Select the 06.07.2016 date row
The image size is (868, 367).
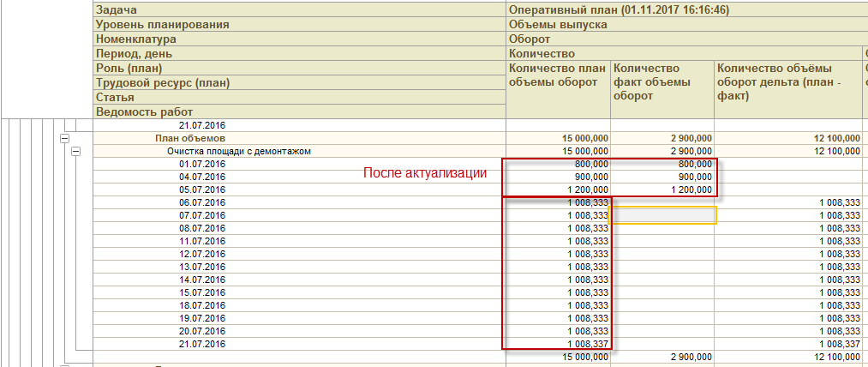(x=202, y=202)
